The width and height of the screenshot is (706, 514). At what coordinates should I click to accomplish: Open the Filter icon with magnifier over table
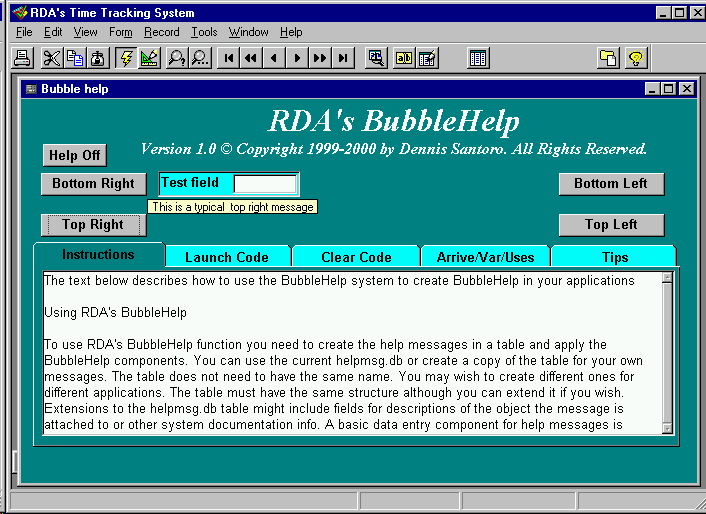(x=376, y=58)
